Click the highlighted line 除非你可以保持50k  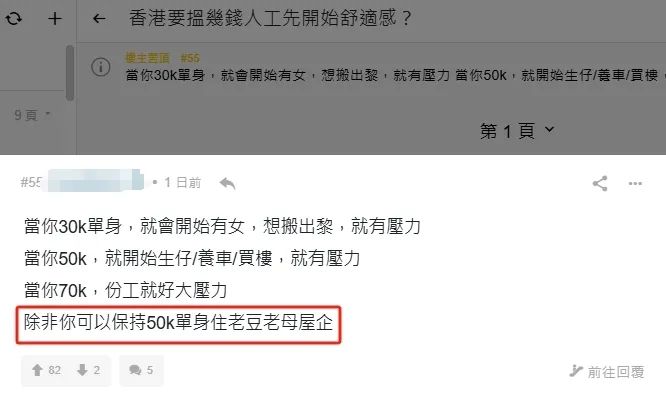178,323
